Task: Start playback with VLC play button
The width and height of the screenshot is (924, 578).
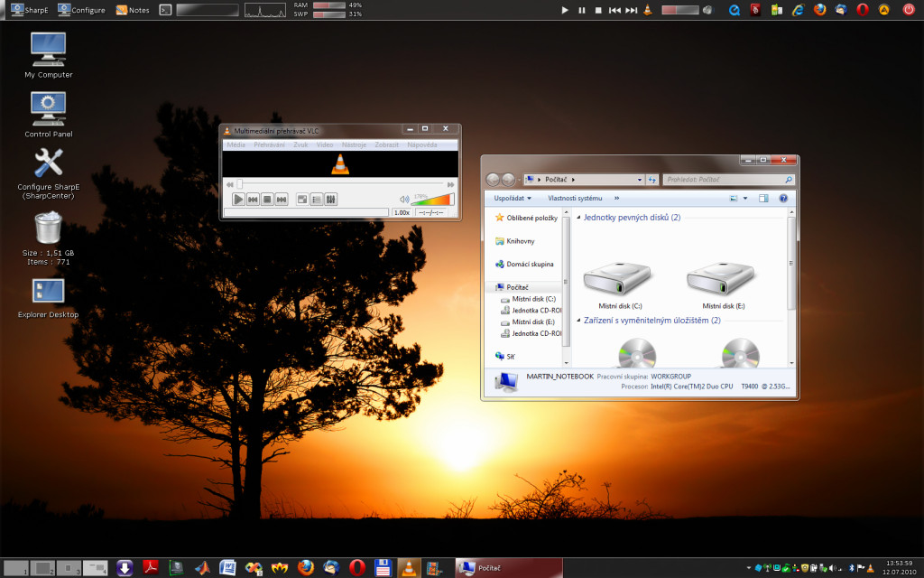Action: [238, 200]
